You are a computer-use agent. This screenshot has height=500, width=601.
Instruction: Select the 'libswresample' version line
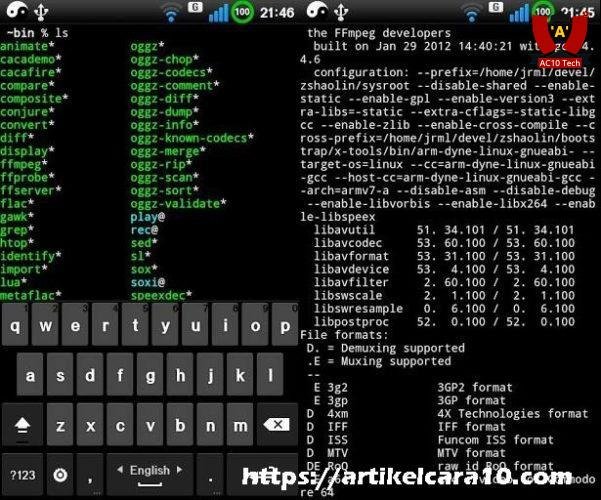(x=445, y=309)
